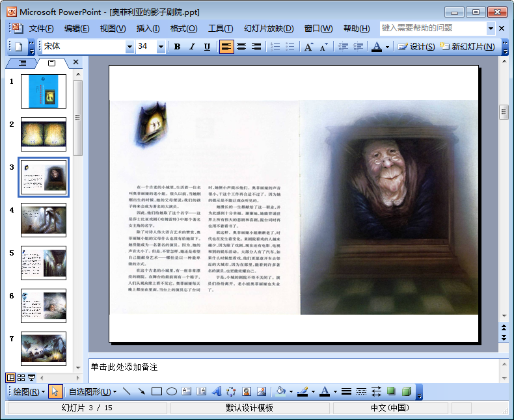Open the 帮助(H) menu
The width and height of the screenshot is (514, 420).
357,29
